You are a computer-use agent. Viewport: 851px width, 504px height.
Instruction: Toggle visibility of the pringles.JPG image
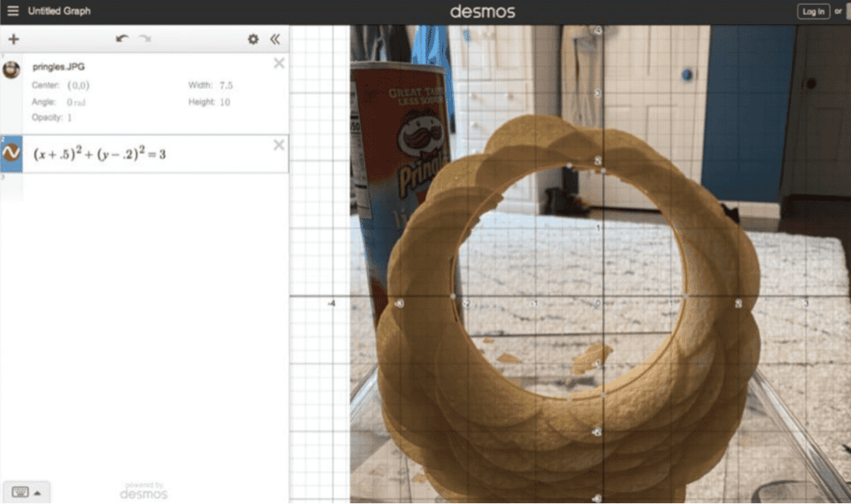[12, 70]
